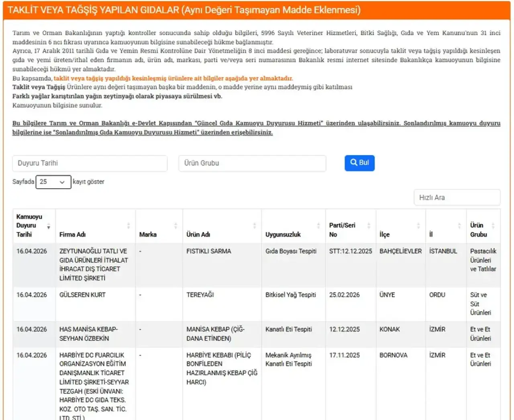Viewport: 514px width, 420px height.
Task: Open the Sayfada 25 records dropdown
Action: [53, 182]
